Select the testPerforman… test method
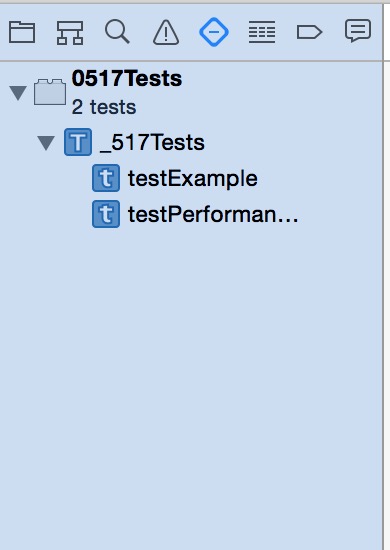Image resolution: width=390 pixels, height=550 pixels. (213, 214)
